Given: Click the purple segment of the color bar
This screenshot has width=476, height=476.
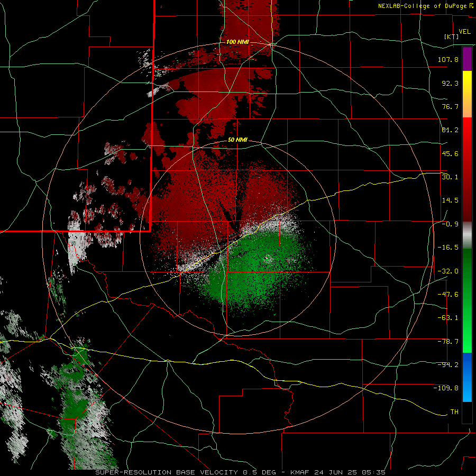Looking at the screenshot, I should point(467,59).
